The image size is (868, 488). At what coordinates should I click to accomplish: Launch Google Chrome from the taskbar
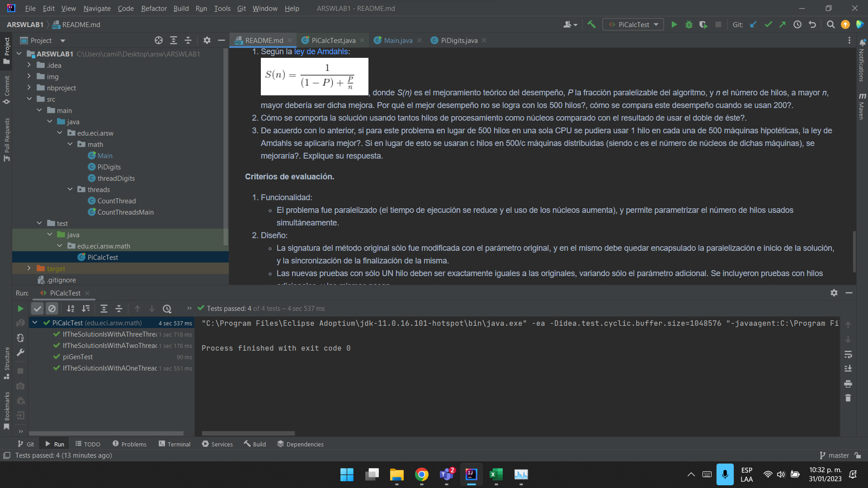coord(421,475)
